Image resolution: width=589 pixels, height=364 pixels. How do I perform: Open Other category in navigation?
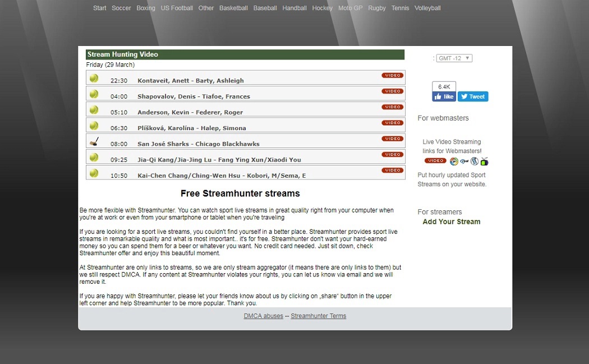[206, 8]
